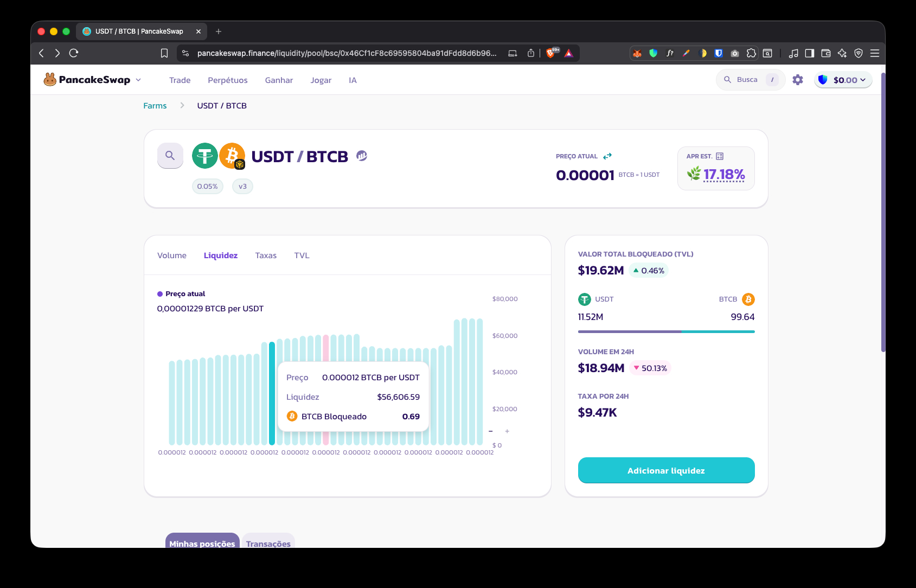Click the v3 version badge
The image size is (916, 588).
pos(242,187)
